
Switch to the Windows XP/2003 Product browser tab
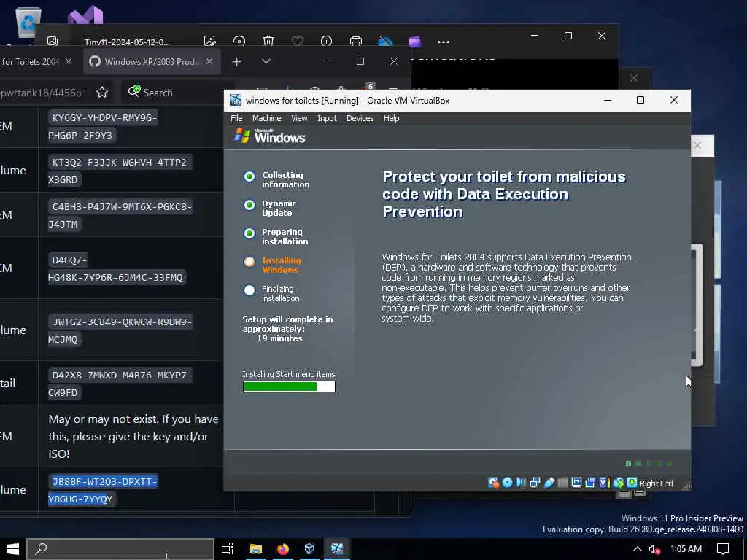pos(152,61)
